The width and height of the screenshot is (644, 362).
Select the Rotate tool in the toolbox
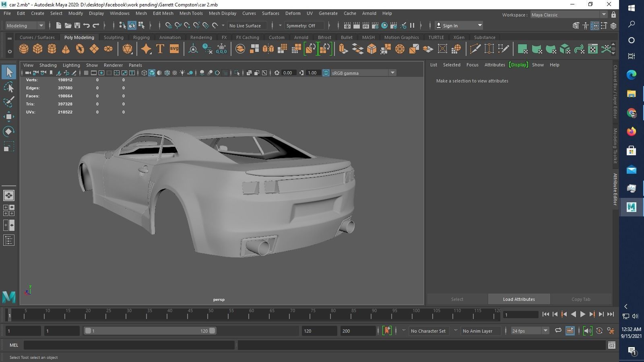pos(9,132)
